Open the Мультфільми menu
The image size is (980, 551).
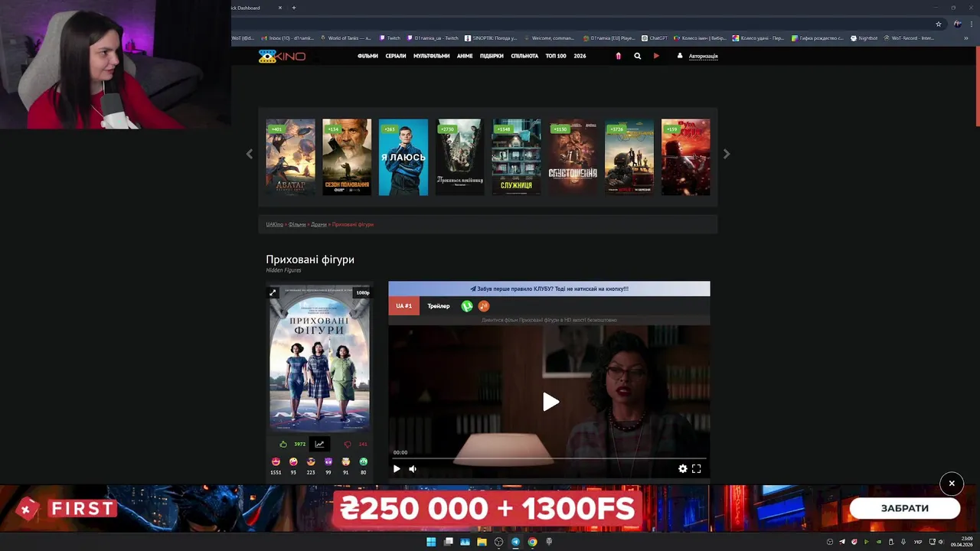[432, 56]
